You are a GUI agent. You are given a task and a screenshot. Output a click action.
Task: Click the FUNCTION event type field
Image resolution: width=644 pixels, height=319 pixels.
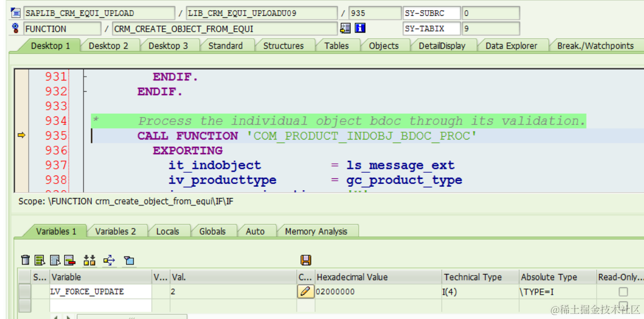(62, 29)
